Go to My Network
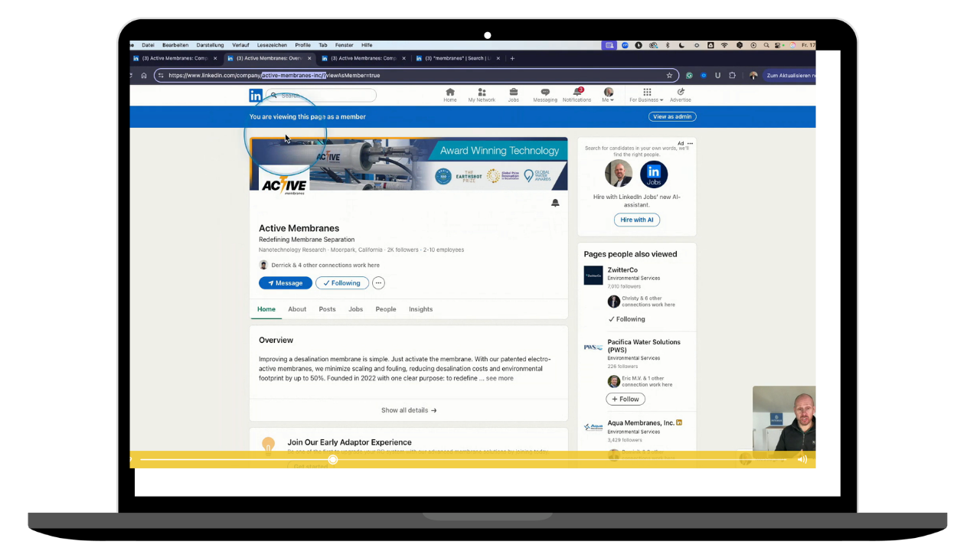 [482, 95]
